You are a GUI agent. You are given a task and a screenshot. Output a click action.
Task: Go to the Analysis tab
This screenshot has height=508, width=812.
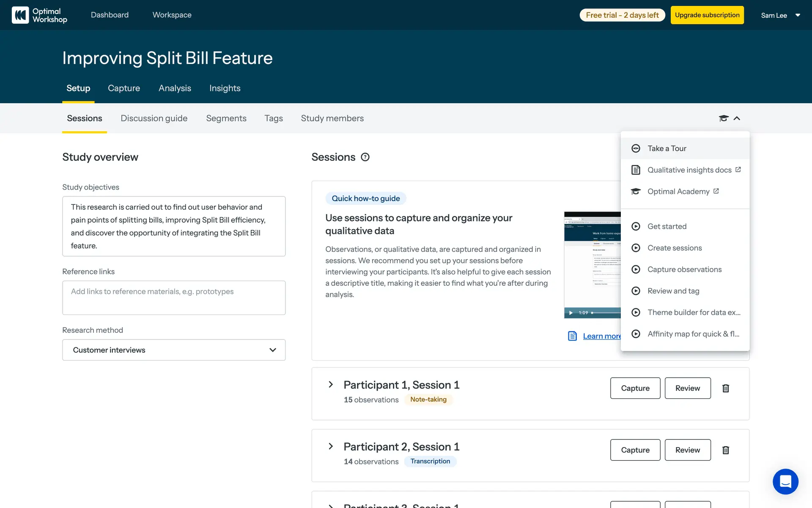coord(175,88)
